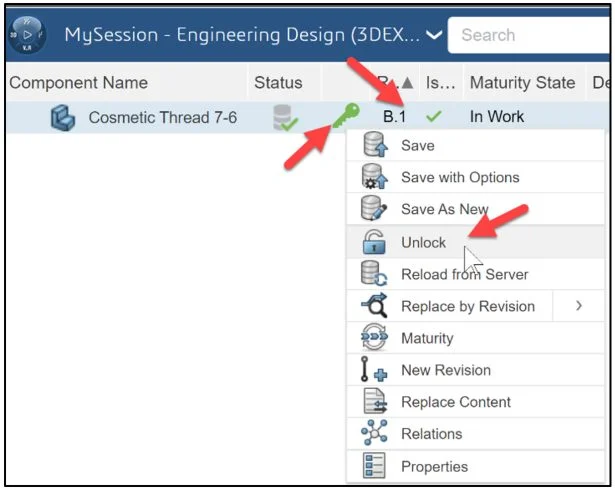
Task: Click the B.1 revision cell
Action: click(x=394, y=117)
